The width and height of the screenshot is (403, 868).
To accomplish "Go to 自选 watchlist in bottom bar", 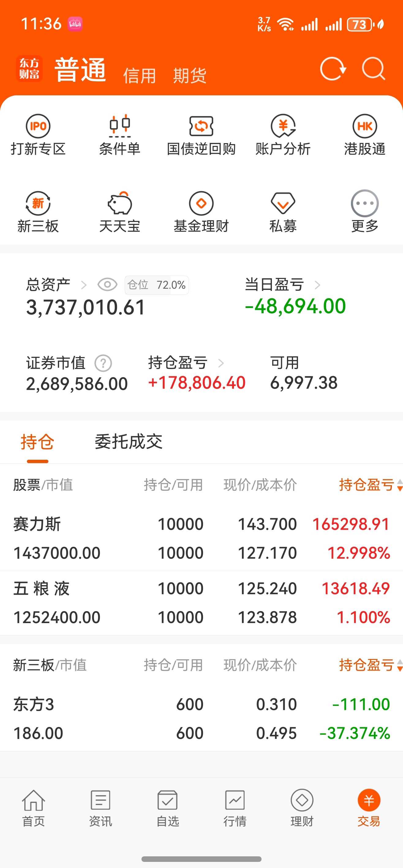I will pyautogui.click(x=168, y=808).
